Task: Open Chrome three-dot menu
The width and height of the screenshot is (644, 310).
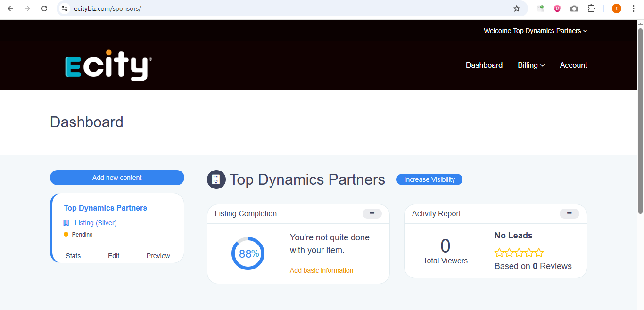Action: click(x=634, y=8)
